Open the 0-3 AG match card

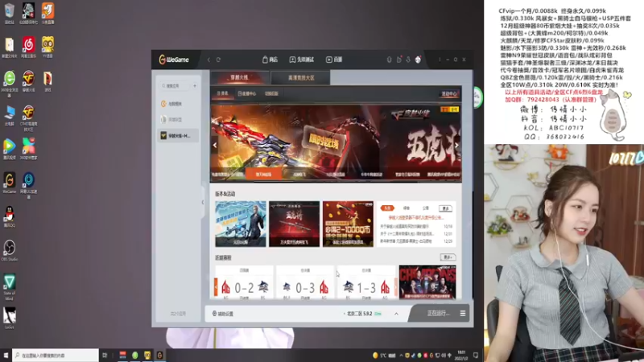tap(305, 282)
